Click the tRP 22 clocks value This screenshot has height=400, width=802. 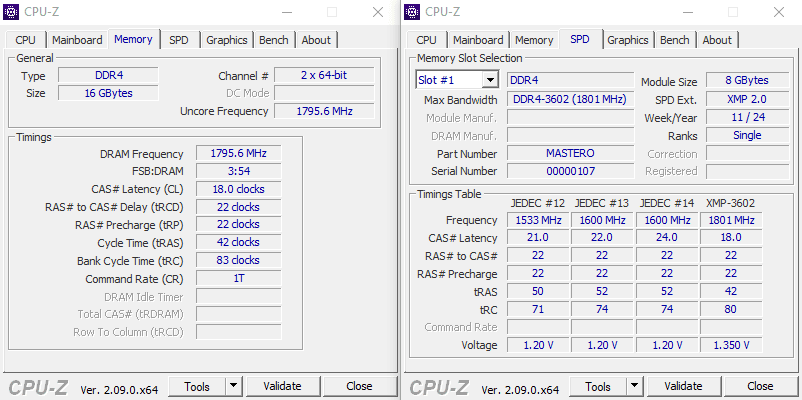coord(239,225)
